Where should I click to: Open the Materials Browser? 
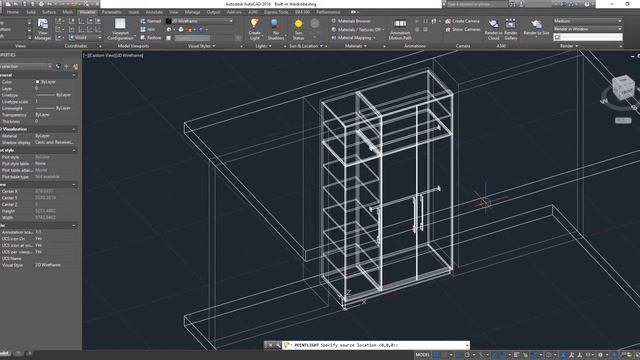[x=351, y=21]
